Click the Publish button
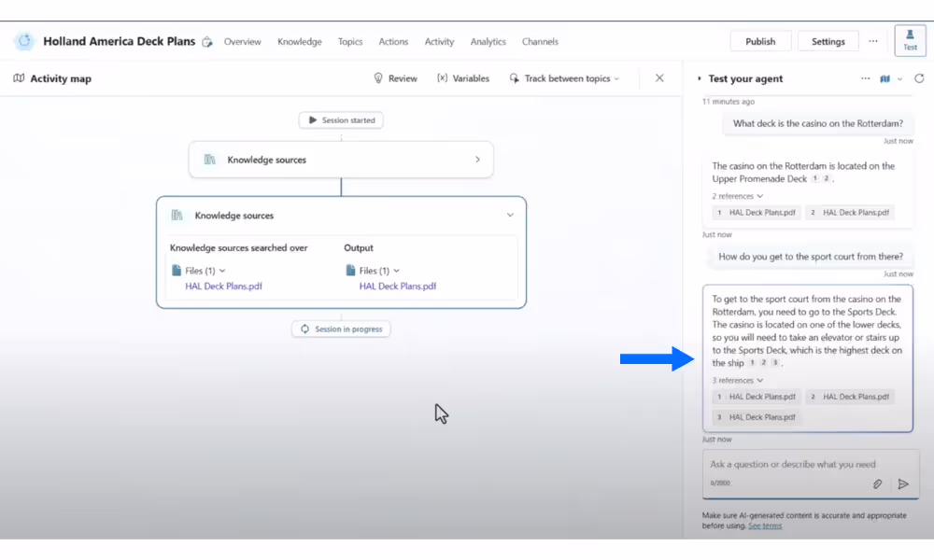Screen dimensions: 934x560 [760, 41]
